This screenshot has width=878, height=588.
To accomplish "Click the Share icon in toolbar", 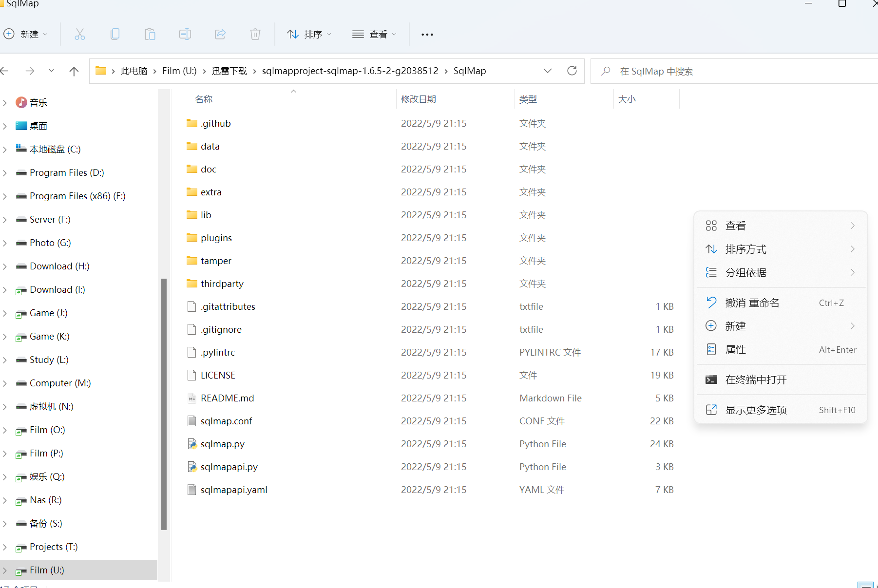I will 220,34.
